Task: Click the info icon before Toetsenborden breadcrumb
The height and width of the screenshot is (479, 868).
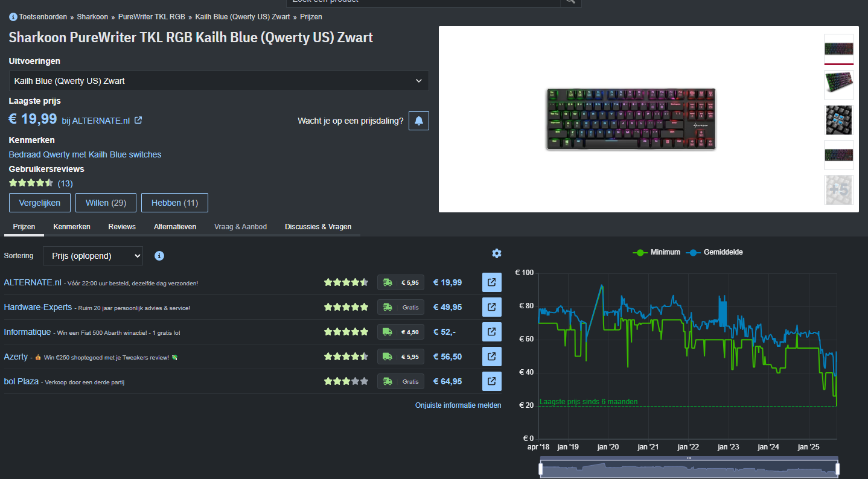Action: pyautogui.click(x=13, y=17)
